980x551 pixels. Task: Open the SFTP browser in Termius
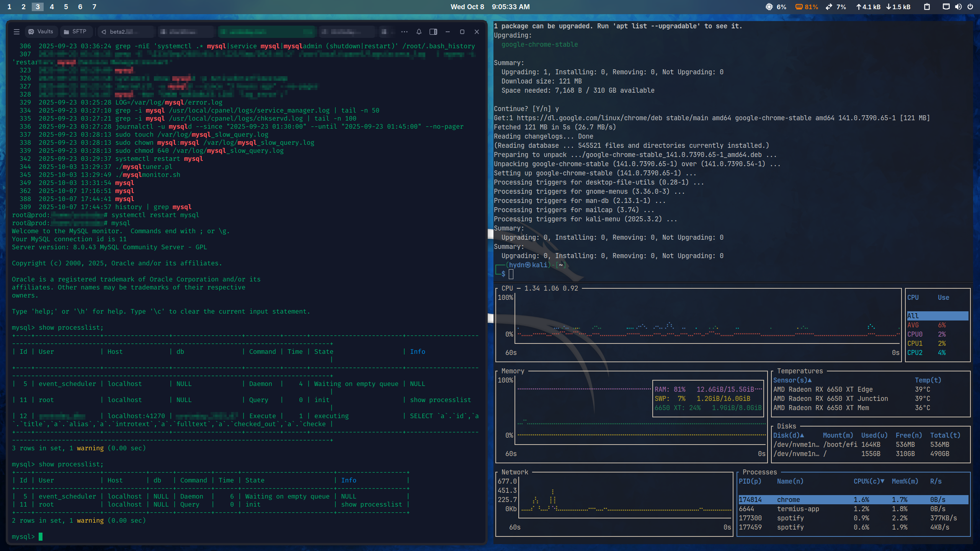coord(76,31)
